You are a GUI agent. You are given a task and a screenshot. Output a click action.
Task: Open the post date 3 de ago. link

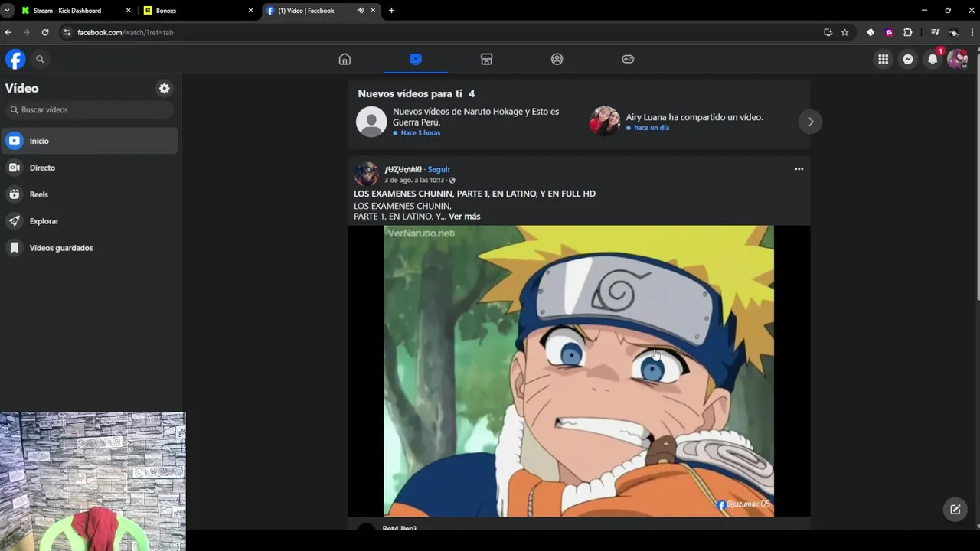click(x=414, y=180)
